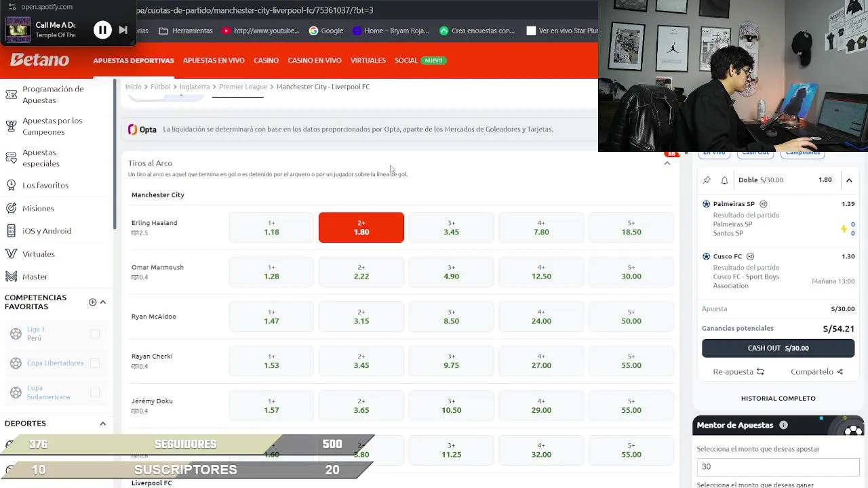Click the Copa Sudamericana soccer icon
This screenshot has height=488, width=868.
point(16,392)
